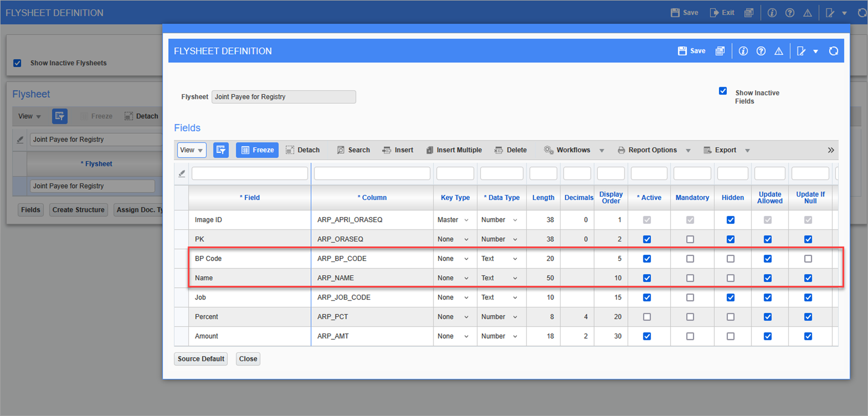Image resolution: width=868 pixels, height=416 pixels.
Task: Click the Freeze button in Fields toolbar
Action: 257,150
